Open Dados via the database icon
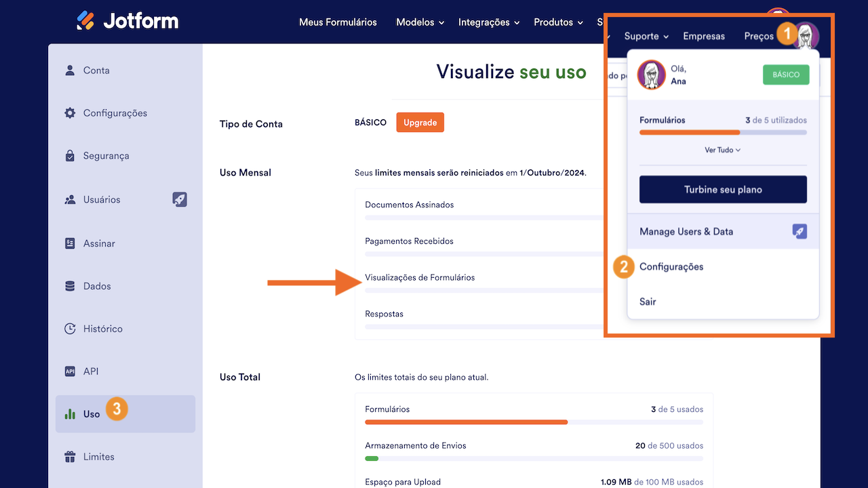Screen dimensions: 868x488 (70, 286)
